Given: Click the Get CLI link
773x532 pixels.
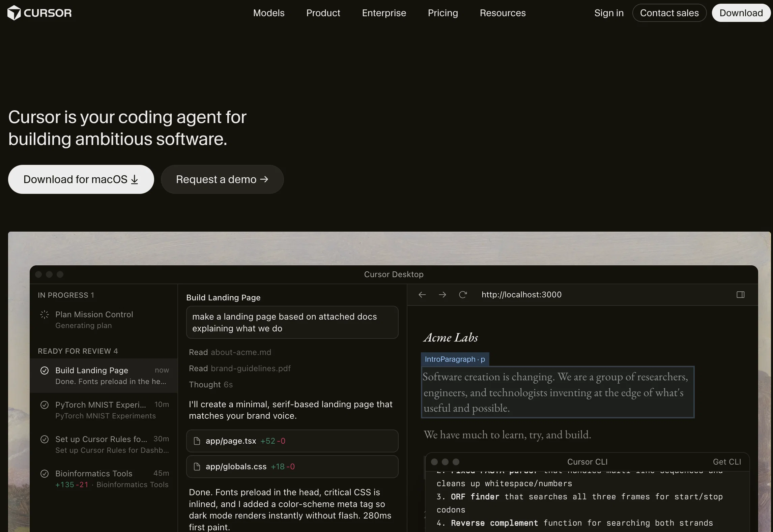Looking at the screenshot, I should [x=727, y=462].
